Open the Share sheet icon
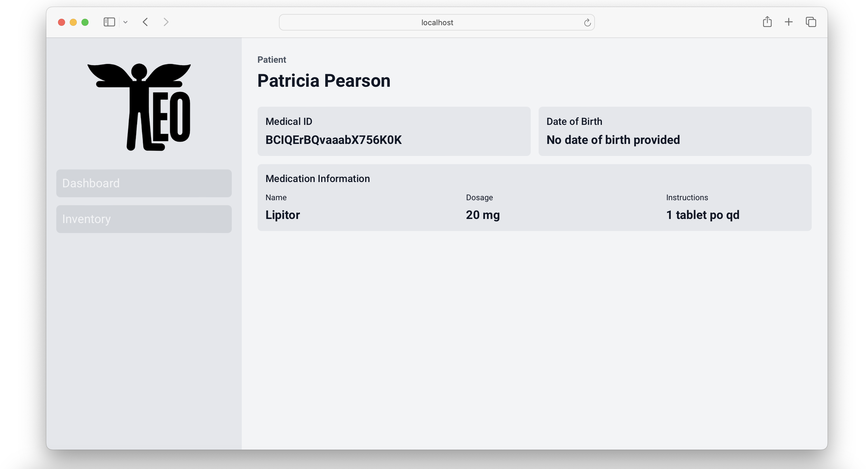868x469 pixels. coord(767,22)
